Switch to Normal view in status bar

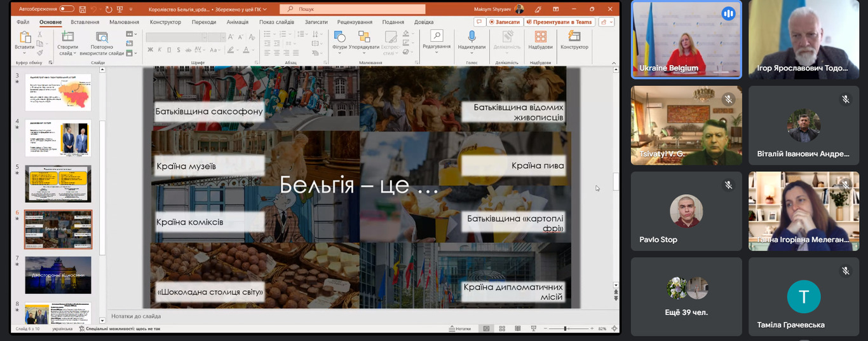[487, 329]
